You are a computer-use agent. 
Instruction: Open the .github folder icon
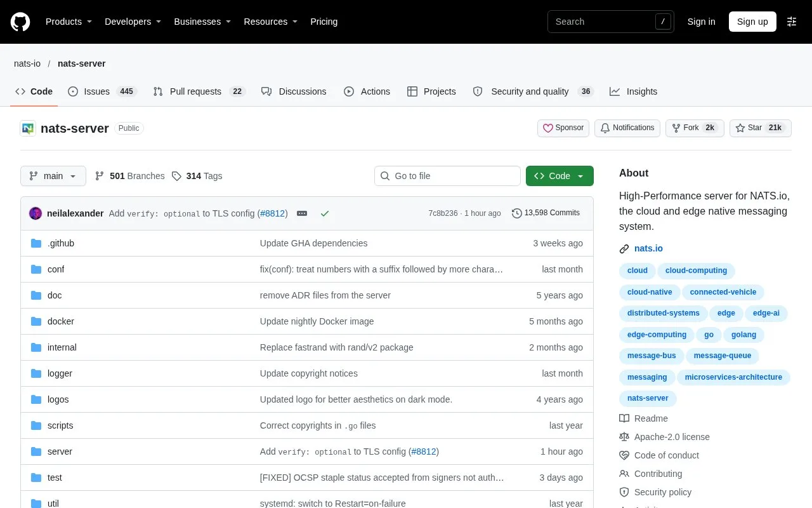(36, 243)
